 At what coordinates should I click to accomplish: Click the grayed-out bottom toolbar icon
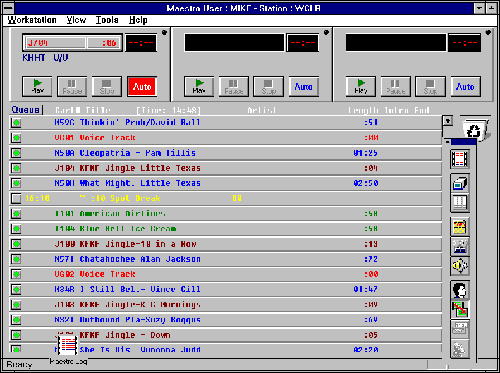[460, 349]
